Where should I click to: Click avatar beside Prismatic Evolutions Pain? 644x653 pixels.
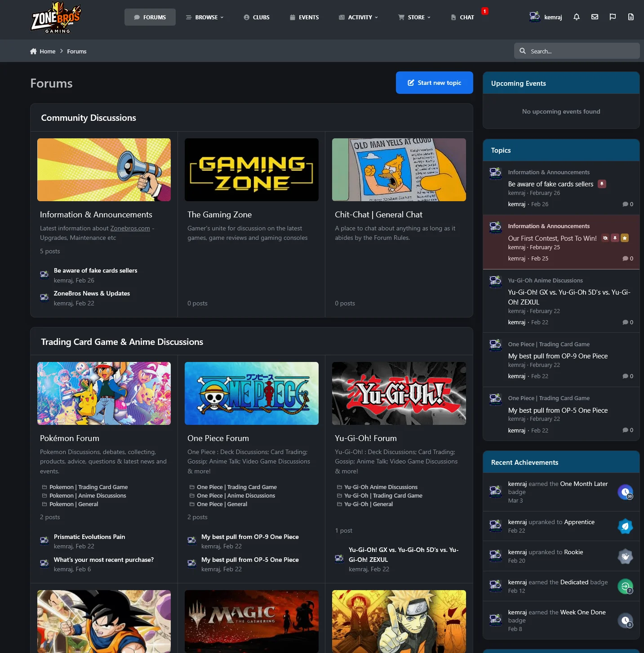[44, 541]
